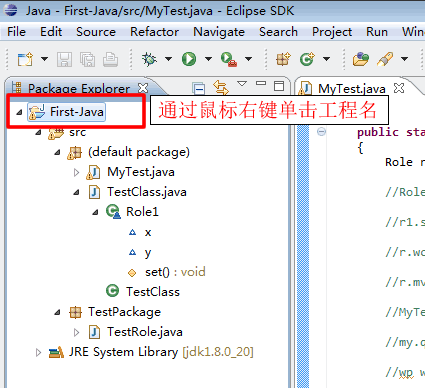Open the Run configurations dropdown arrow
425x388 pixels.
[208, 59]
